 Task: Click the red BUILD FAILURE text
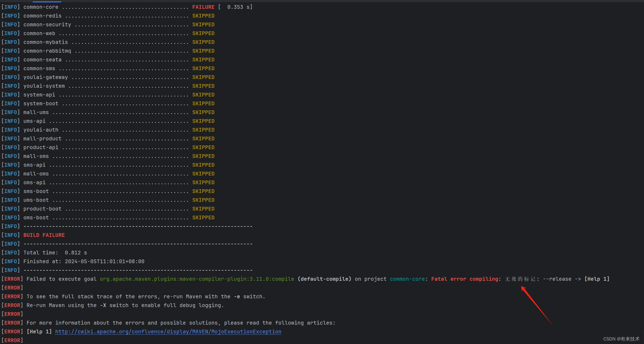(44, 235)
